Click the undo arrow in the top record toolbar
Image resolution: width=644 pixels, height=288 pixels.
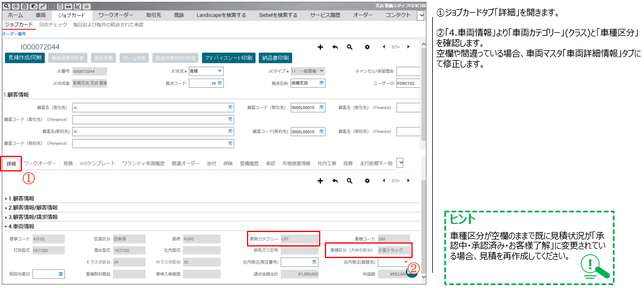(x=335, y=47)
